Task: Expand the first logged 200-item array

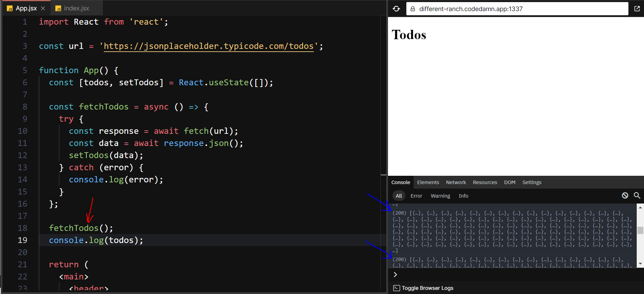Action: (399, 213)
